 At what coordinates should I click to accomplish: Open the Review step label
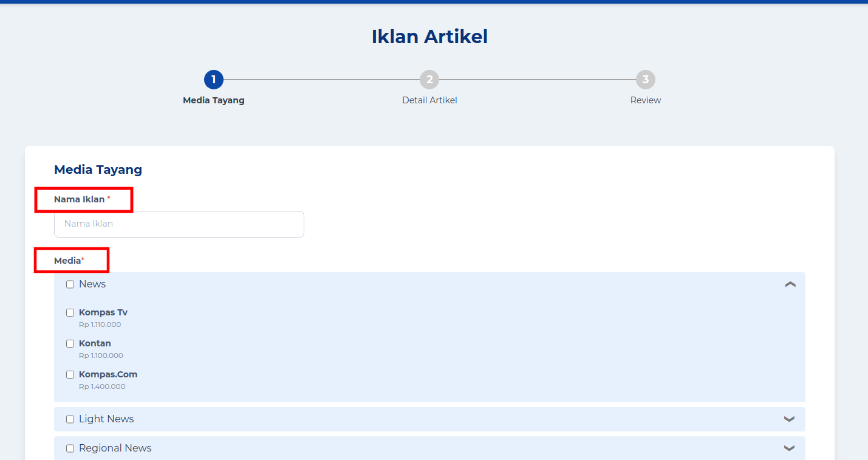coord(645,100)
